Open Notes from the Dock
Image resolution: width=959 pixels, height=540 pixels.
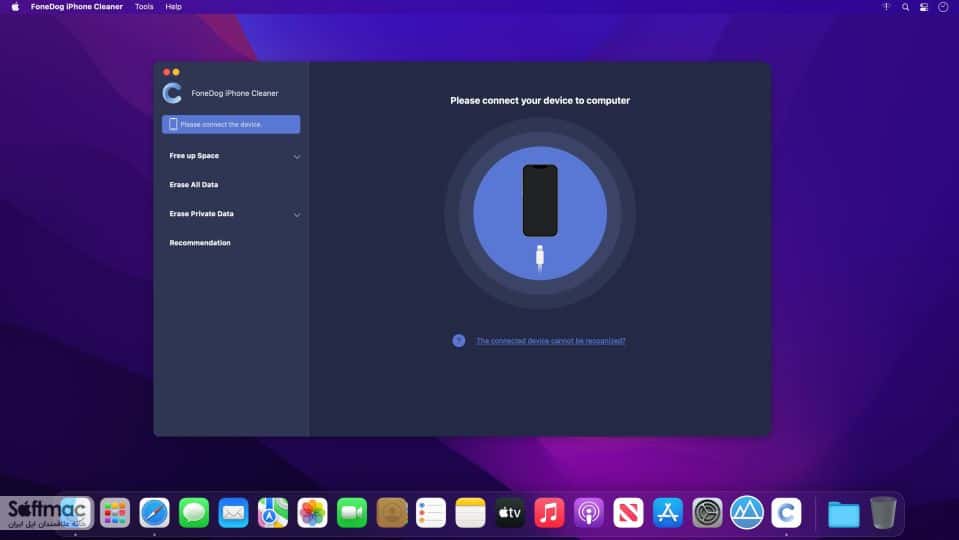tap(470, 512)
